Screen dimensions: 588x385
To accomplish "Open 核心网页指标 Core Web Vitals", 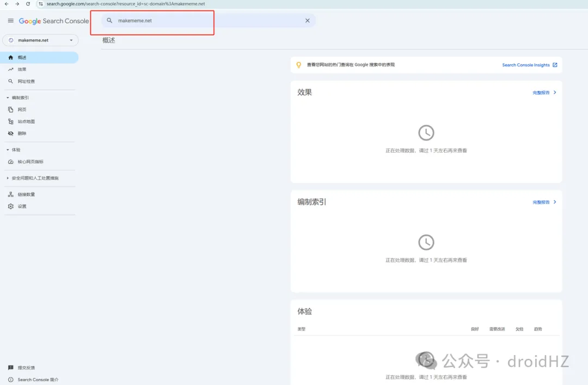I will click(30, 162).
